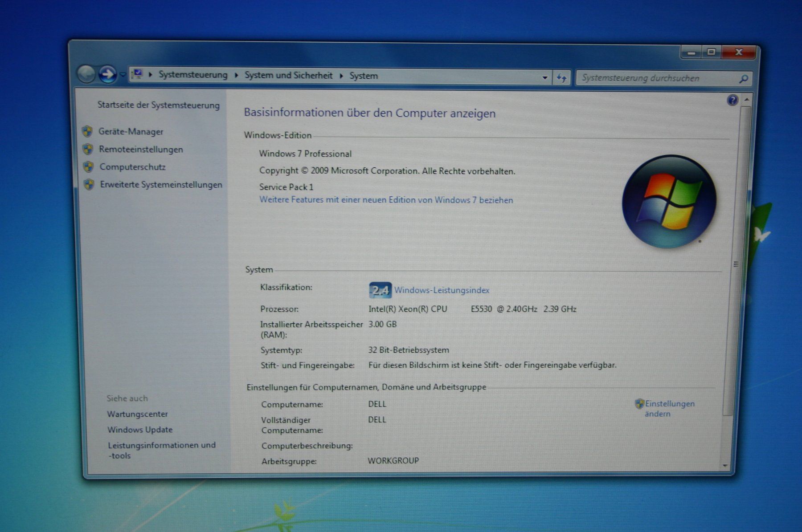This screenshot has height=532, width=802.
Task: Click the scrollbar up arrow
Action: pyautogui.click(x=746, y=100)
